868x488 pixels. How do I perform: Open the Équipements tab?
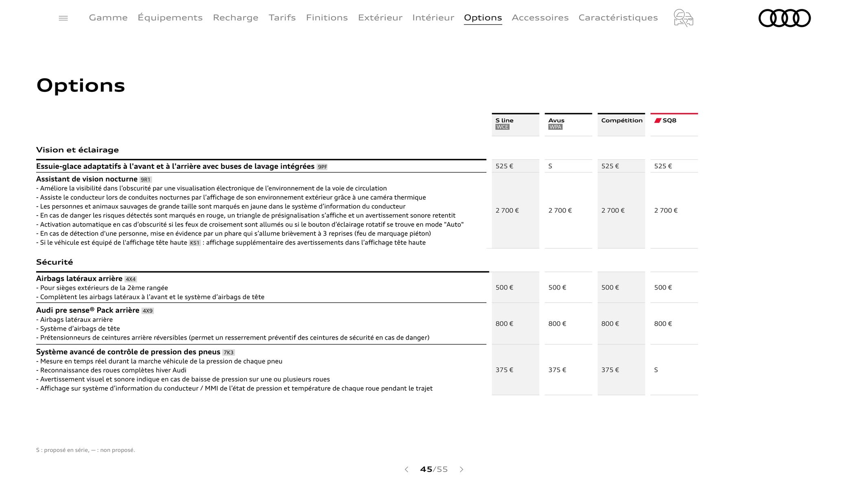click(x=170, y=17)
